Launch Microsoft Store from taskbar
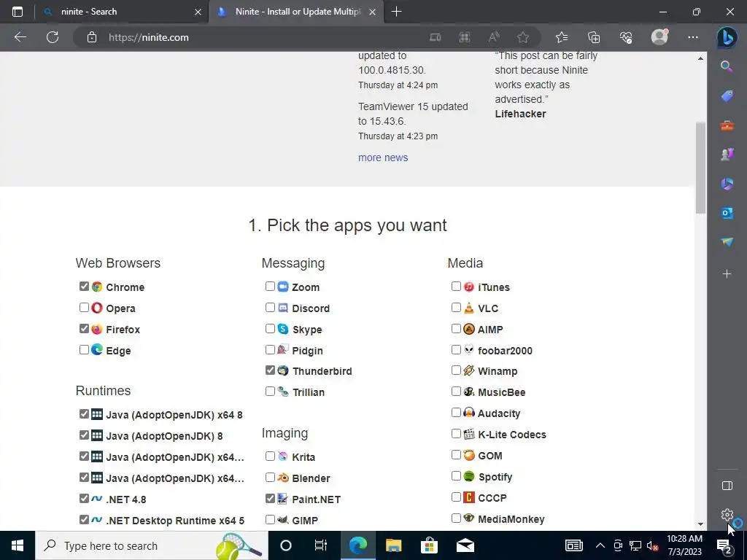747x560 pixels. coord(429,545)
